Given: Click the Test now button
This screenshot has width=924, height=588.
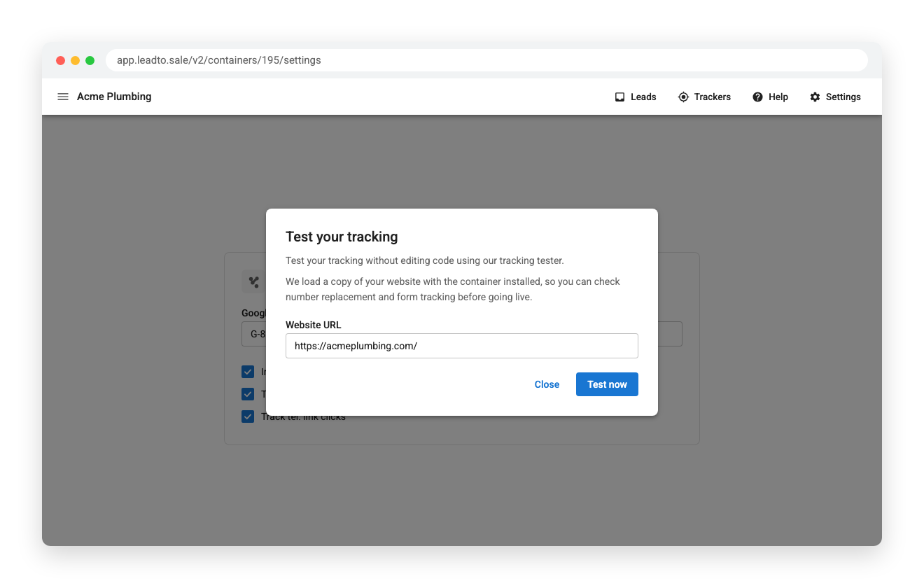Looking at the screenshot, I should point(607,384).
